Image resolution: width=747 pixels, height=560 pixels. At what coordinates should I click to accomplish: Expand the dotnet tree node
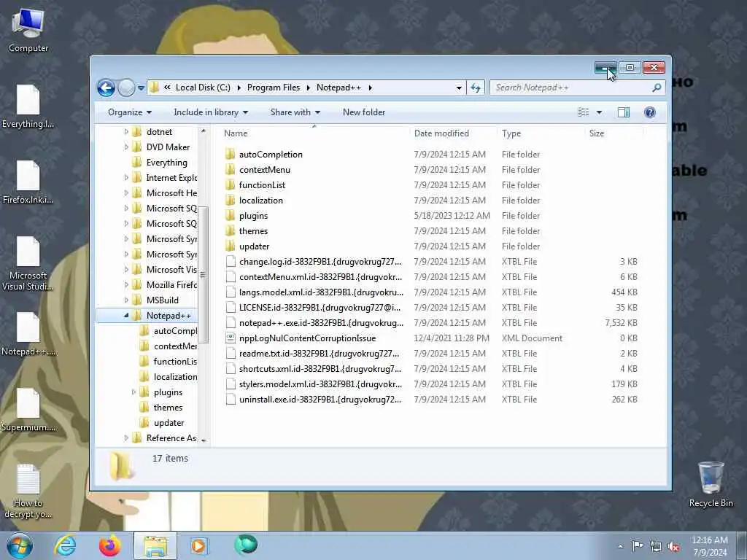126,132
